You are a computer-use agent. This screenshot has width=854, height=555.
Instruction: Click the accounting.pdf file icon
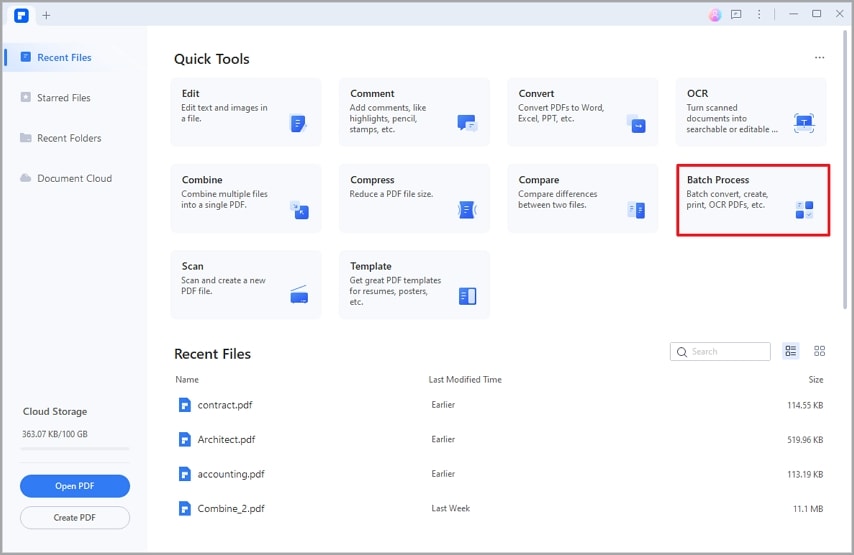(185, 474)
